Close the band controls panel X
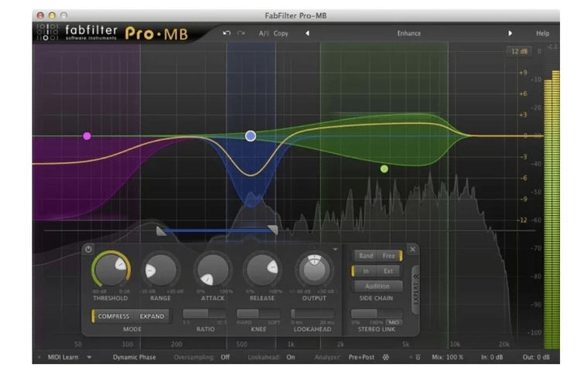This screenshot has height=392, width=580. [412, 249]
